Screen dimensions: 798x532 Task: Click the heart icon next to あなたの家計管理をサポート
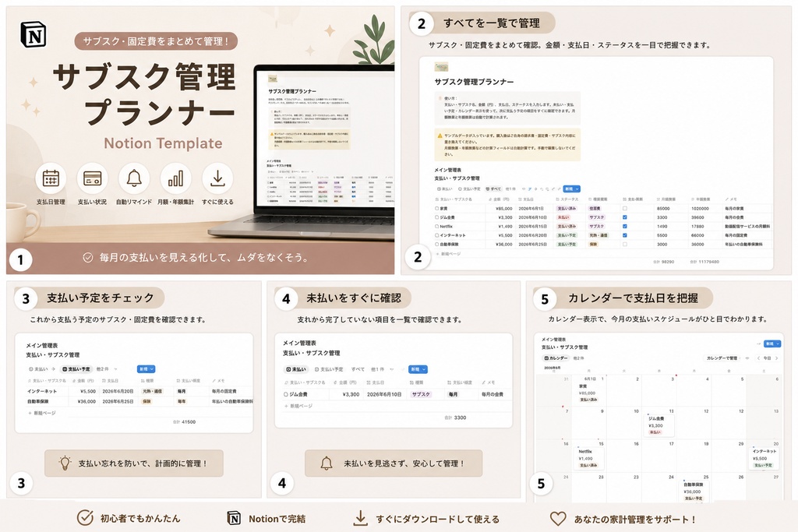pyautogui.click(x=558, y=518)
